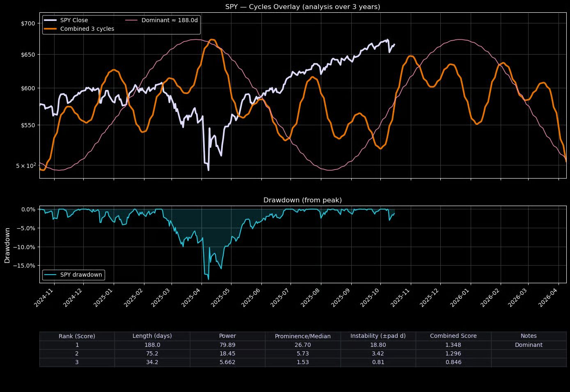The height and width of the screenshot is (392, 570).
Task: Click the 0.846 combined score cell
Action: [x=453, y=362]
